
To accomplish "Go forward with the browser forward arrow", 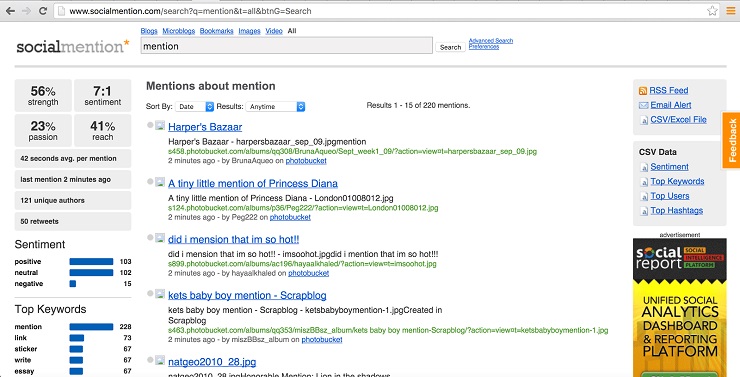I will pos(26,11).
